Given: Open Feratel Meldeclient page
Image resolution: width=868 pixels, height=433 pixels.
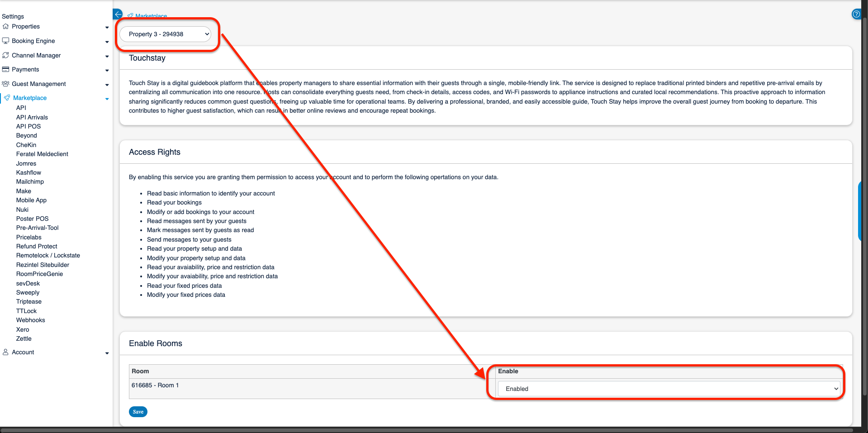Looking at the screenshot, I should click(x=42, y=154).
